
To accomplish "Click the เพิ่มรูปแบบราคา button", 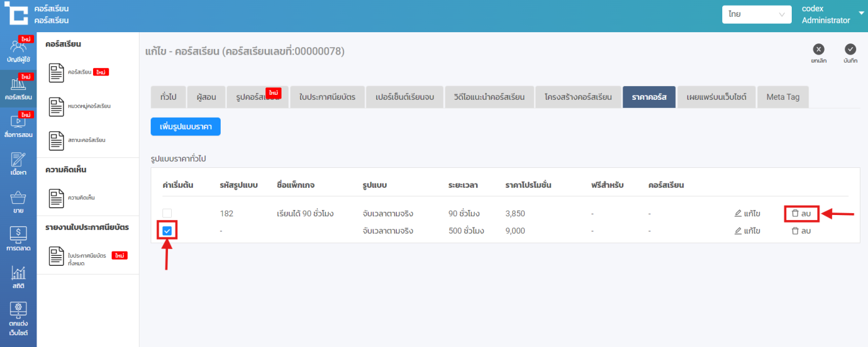I will 185,126.
